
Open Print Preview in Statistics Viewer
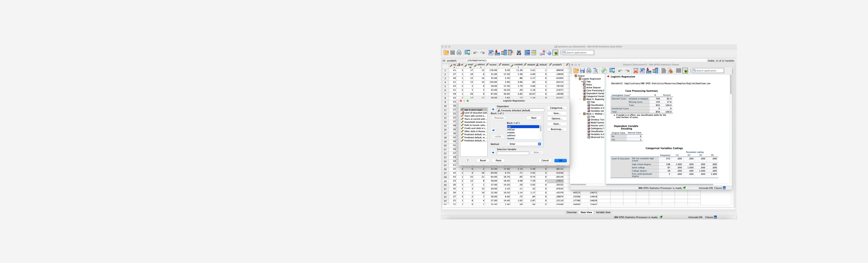point(596,71)
